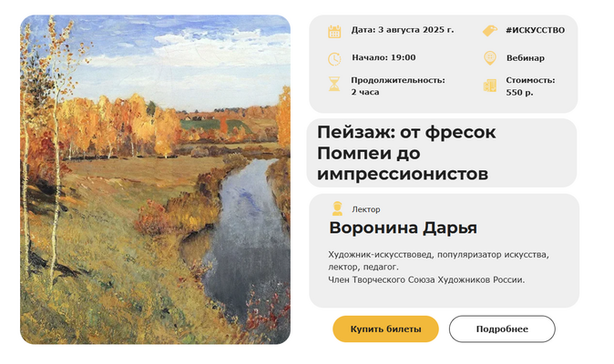Click the hourglass duration icon
Image resolution: width=614 pixels, height=364 pixels.
pos(334,84)
